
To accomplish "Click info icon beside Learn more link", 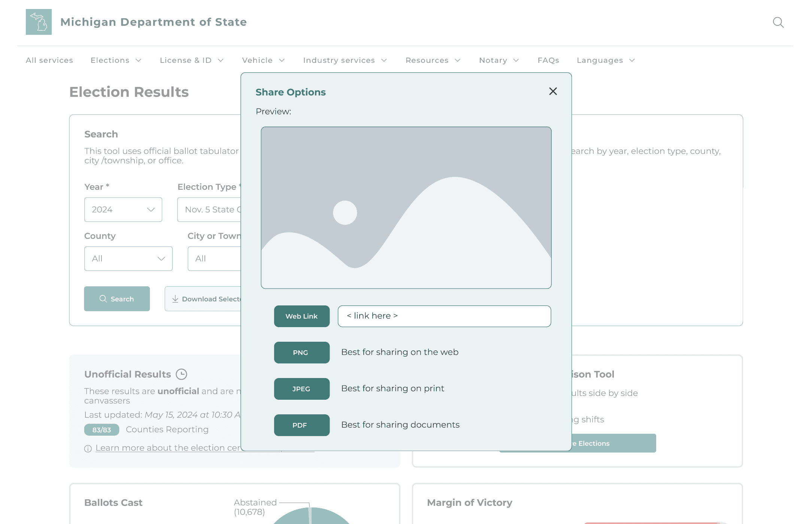I will 88,448.
